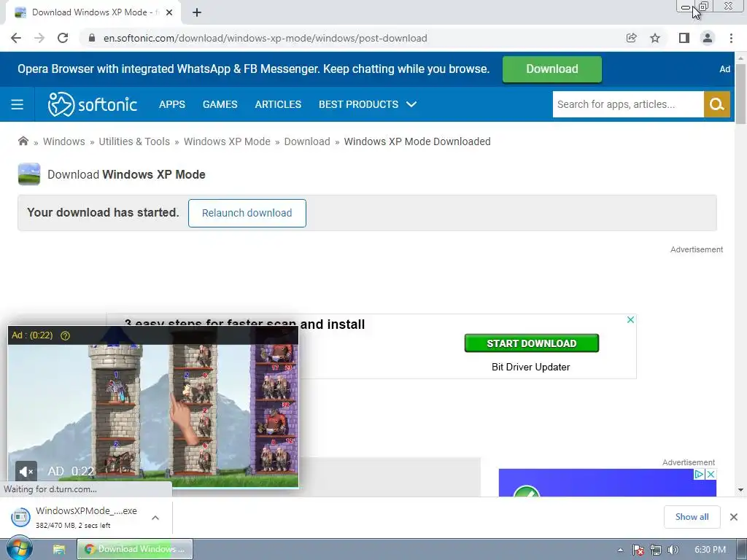Go back to the previous page
The height and width of the screenshot is (560, 747).
[16, 38]
